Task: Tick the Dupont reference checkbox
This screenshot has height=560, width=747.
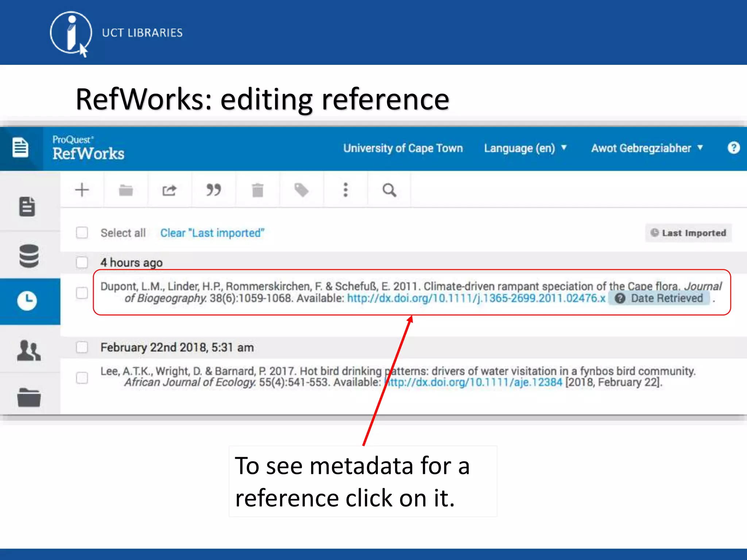Action: click(x=82, y=293)
